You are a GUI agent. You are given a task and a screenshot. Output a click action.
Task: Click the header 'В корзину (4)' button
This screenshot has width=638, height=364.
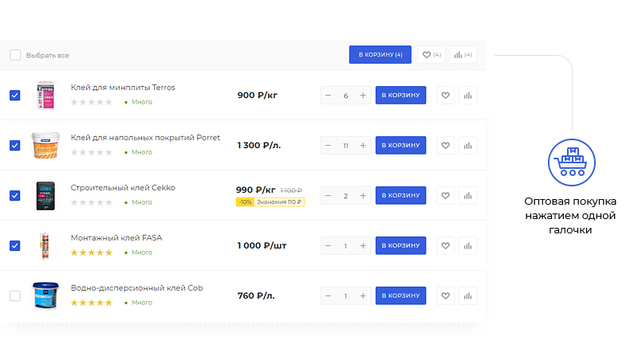point(380,55)
